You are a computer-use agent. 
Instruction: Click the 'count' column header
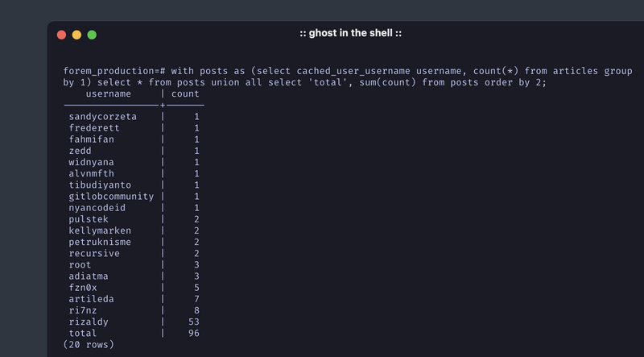click(185, 94)
